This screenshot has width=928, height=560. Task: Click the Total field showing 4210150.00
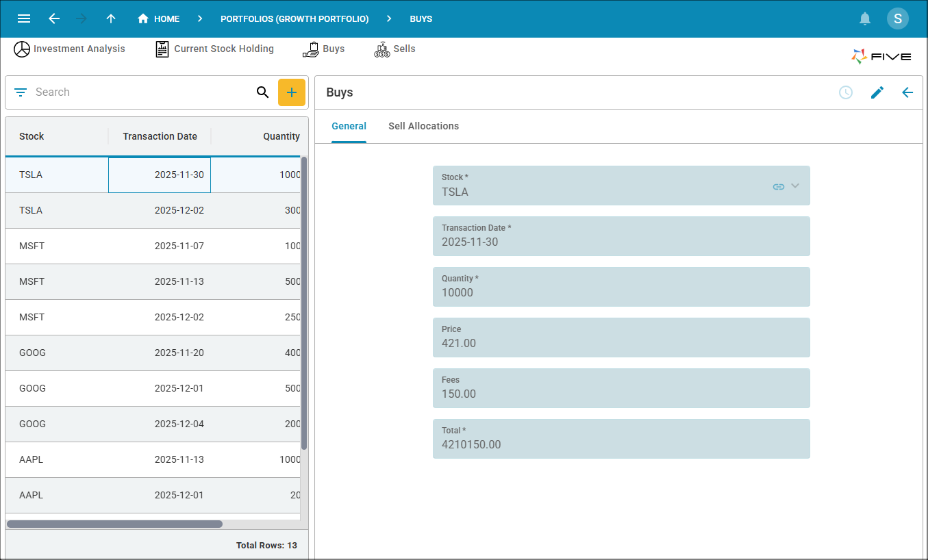[x=621, y=439]
